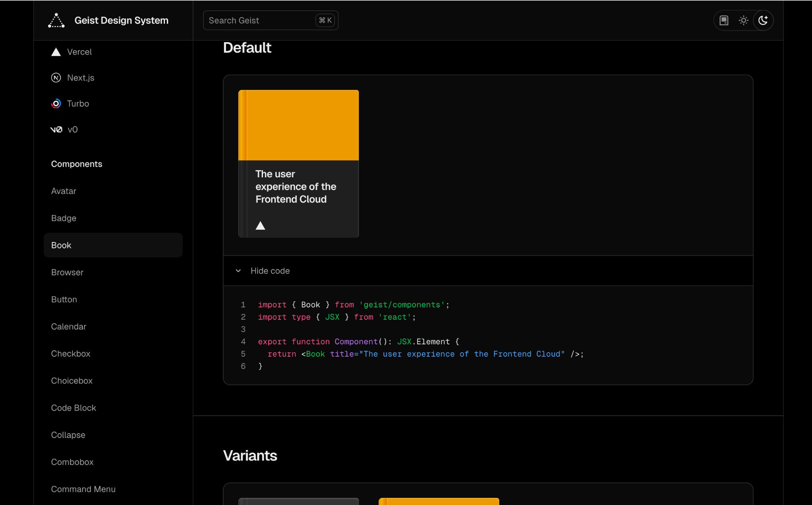Click the Geist Design System title
The height and width of the screenshot is (505, 812).
tap(121, 20)
